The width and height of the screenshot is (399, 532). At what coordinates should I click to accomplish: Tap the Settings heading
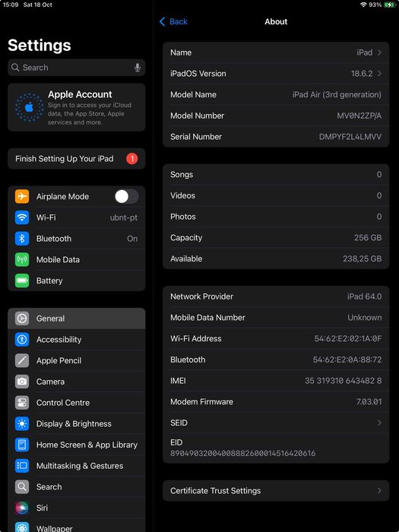pos(40,46)
